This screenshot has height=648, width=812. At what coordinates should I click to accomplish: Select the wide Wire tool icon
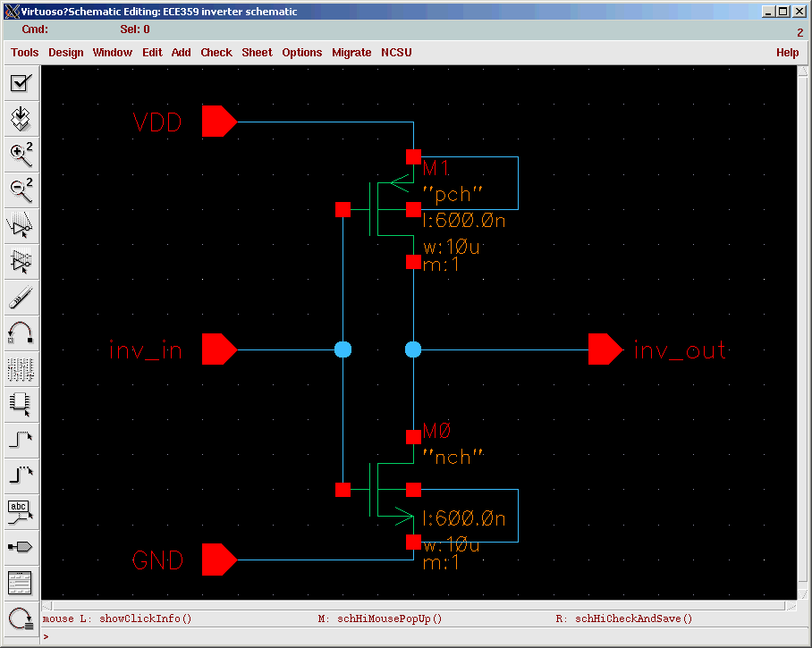[x=21, y=475]
